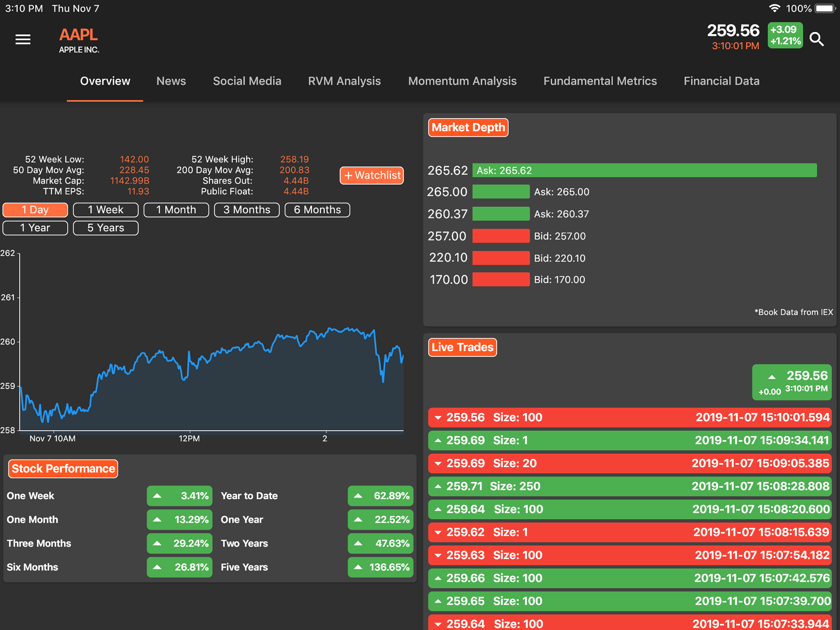Select the 1 Month chart range

coord(176,210)
